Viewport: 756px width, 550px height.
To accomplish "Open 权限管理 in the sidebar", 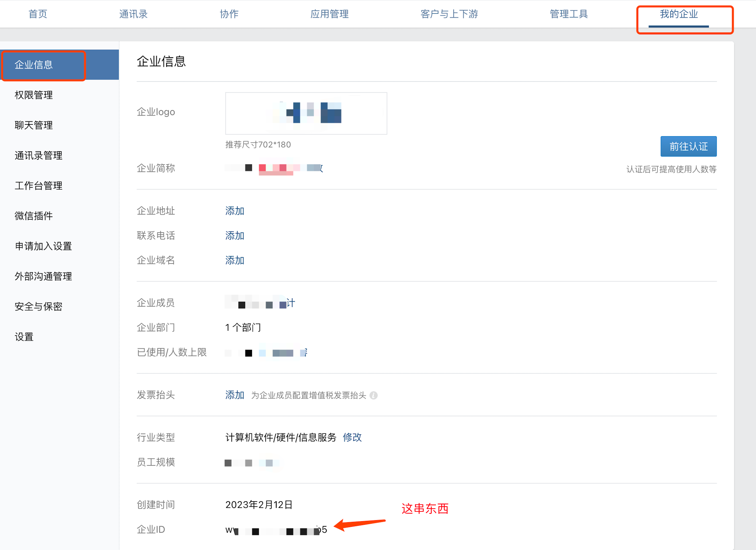I will point(34,95).
